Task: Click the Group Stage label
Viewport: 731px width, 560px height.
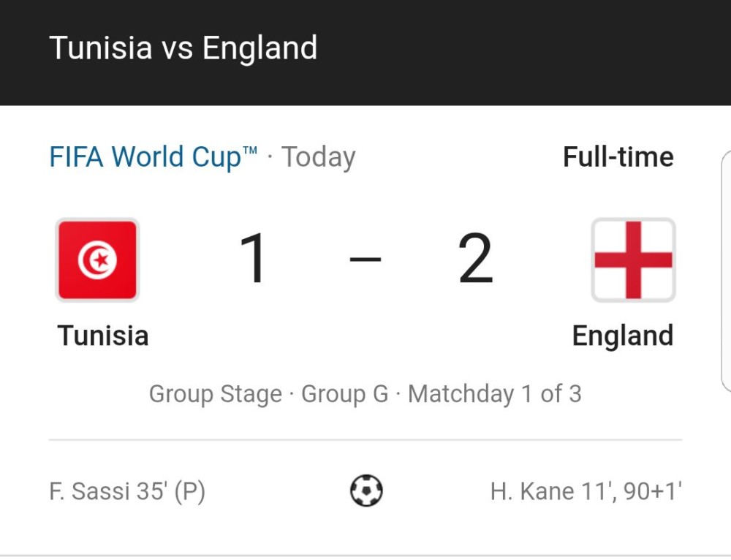Action: coord(215,394)
